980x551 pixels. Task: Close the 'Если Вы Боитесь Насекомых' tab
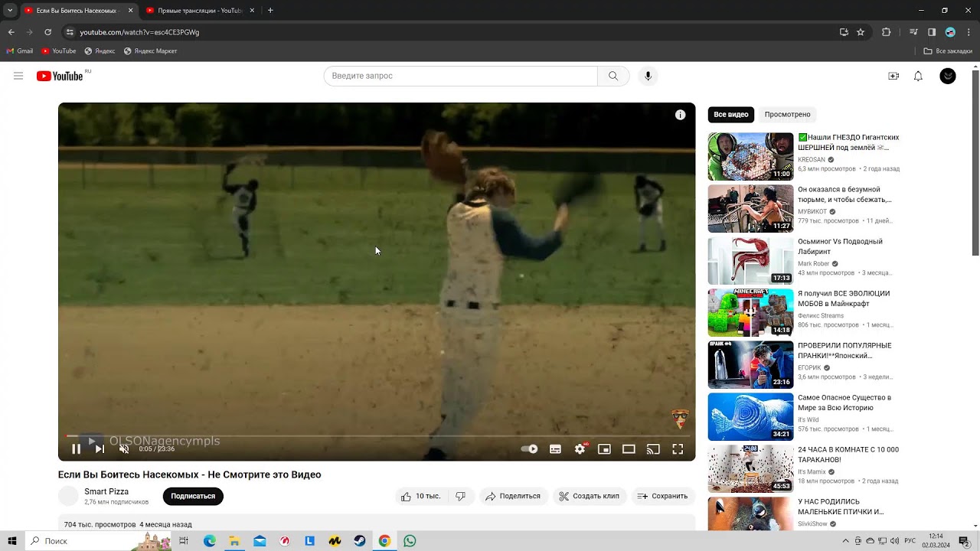(x=130, y=11)
